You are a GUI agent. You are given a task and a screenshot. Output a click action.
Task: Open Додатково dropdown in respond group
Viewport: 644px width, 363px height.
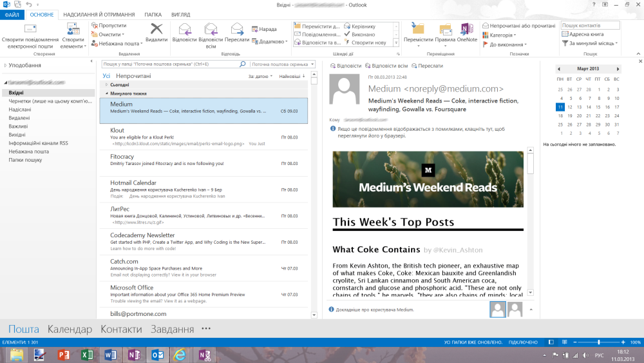269,41
